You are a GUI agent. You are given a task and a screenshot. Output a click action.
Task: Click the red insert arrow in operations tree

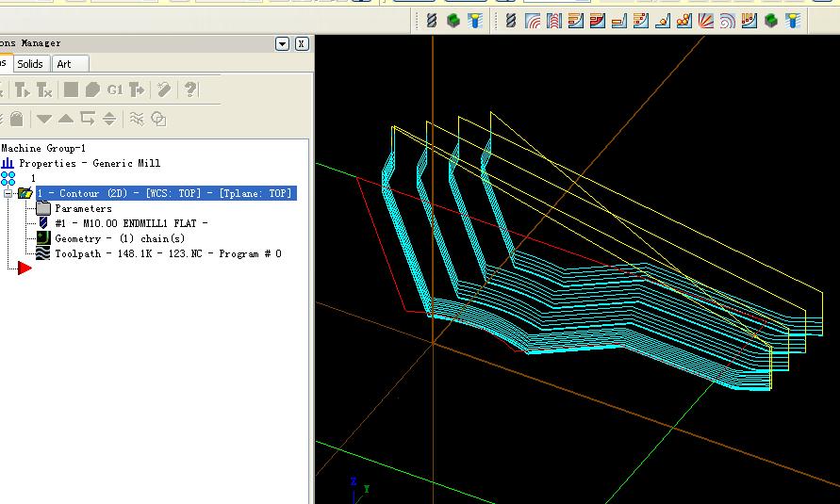24,268
